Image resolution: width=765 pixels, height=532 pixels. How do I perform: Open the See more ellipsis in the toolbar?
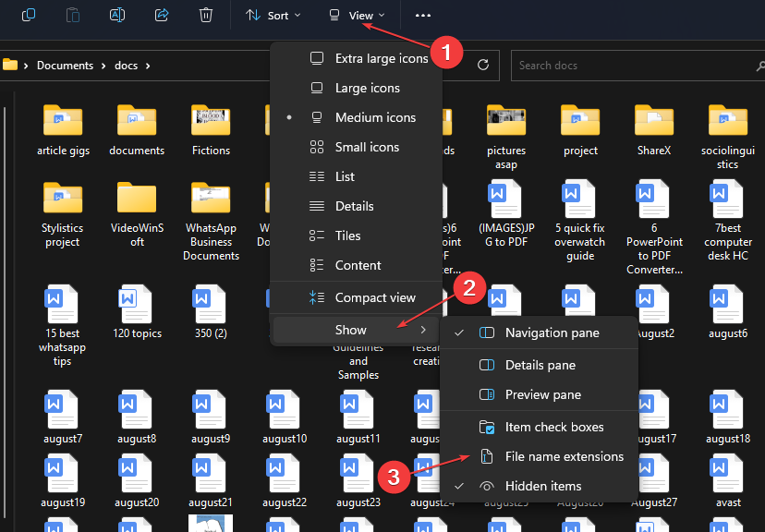(423, 15)
